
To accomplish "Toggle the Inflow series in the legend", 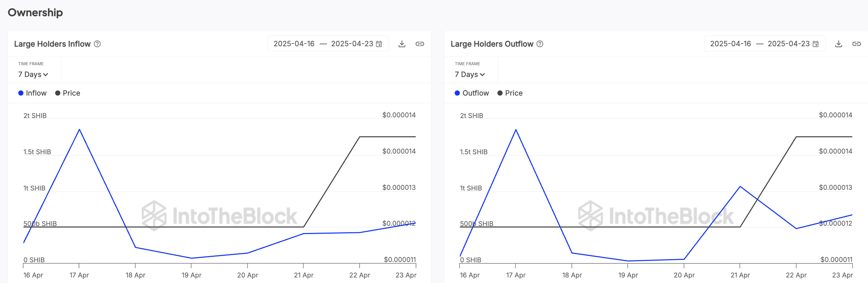I will coord(32,93).
